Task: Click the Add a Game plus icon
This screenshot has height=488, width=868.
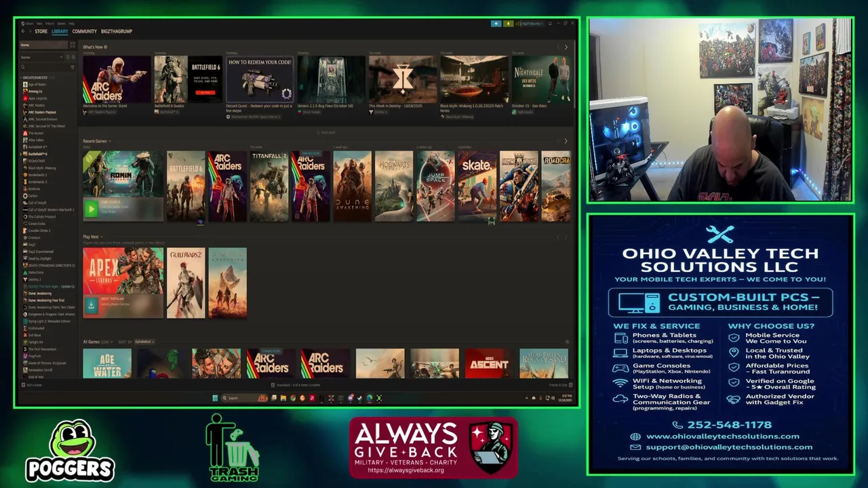Action: (23, 385)
